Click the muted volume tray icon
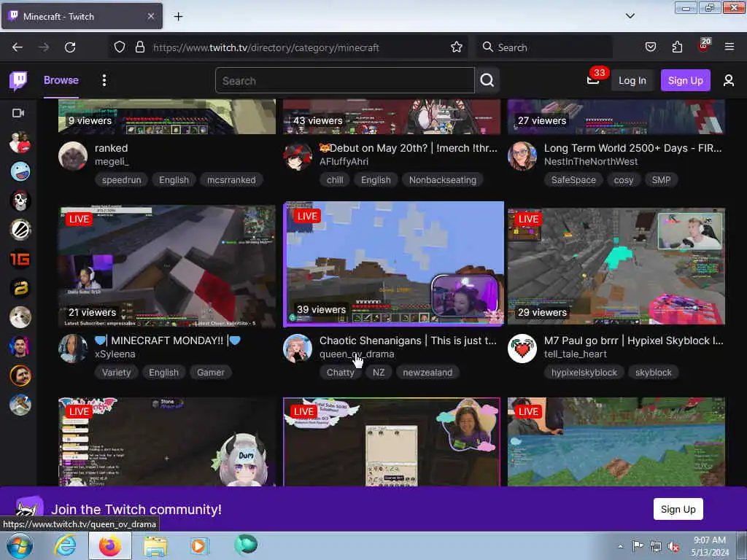Image resolution: width=747 pixels, height=560 pixels. [673, 546]
